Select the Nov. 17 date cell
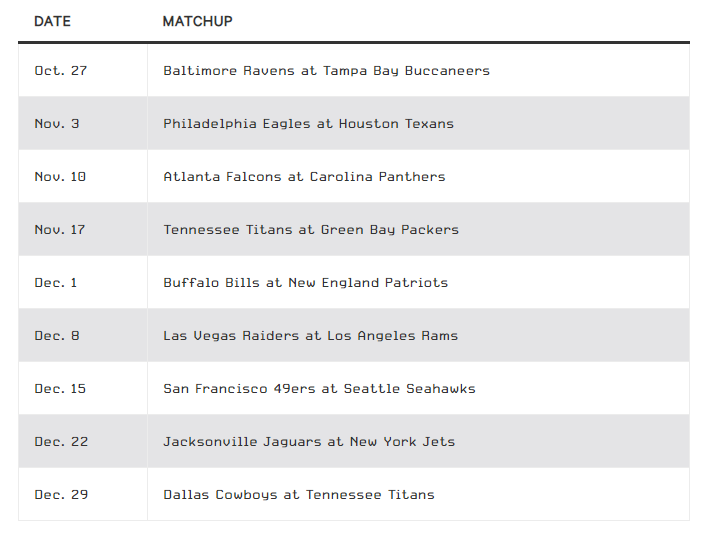Screen dimensions: 701x538 (60, 230)
